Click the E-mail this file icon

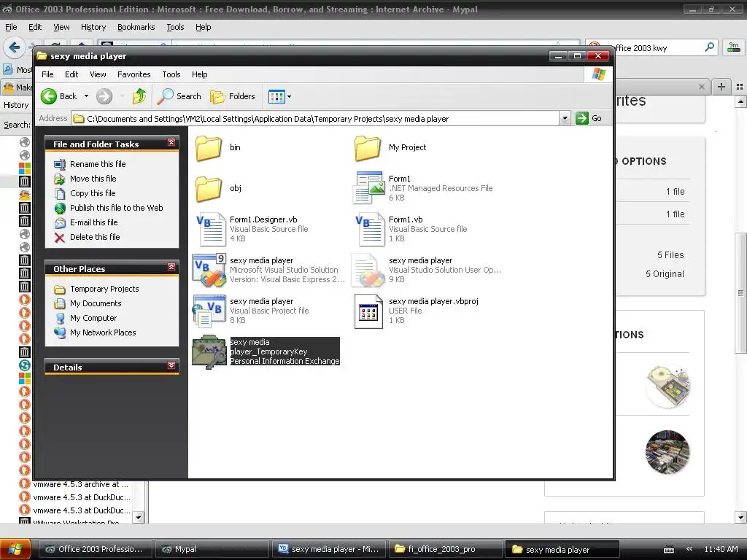coord(60,223)
